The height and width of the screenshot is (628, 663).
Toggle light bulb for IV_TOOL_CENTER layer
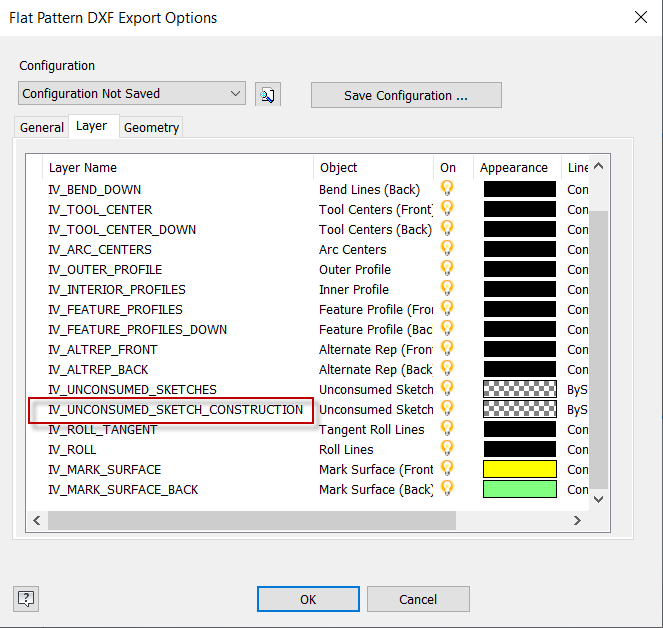447,208
